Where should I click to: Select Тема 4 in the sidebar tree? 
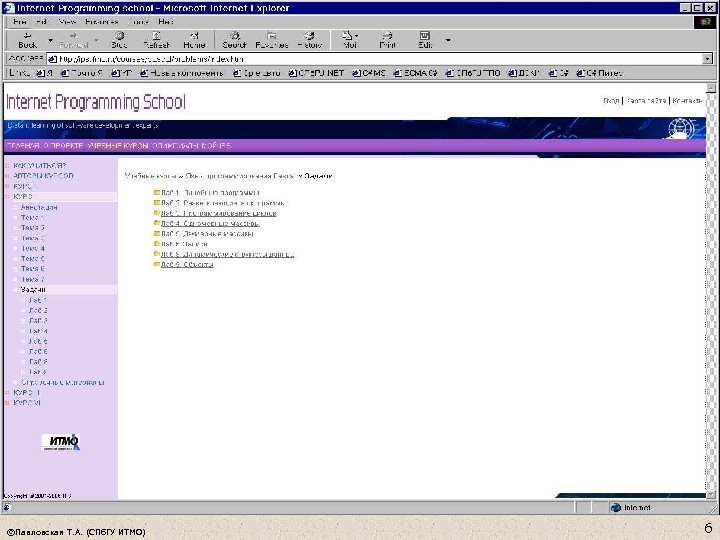(x=33, y=248)
